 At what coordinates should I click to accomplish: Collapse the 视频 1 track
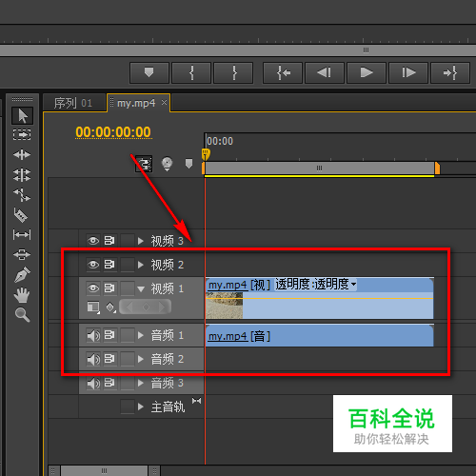141,288
